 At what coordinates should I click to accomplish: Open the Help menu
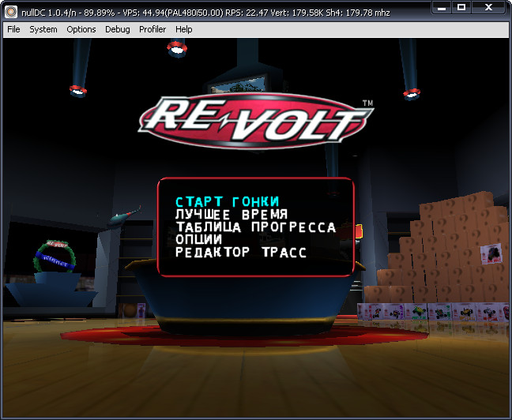(184, 29)
